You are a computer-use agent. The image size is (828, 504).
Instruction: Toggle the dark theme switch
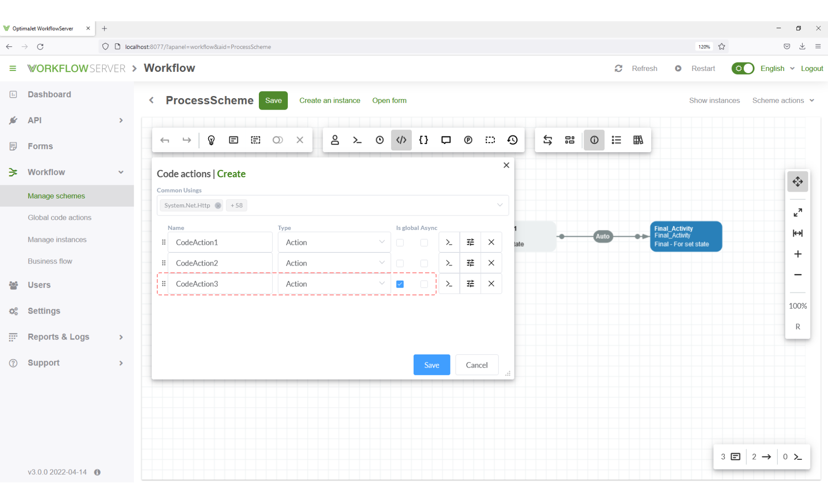coord(743,68)
